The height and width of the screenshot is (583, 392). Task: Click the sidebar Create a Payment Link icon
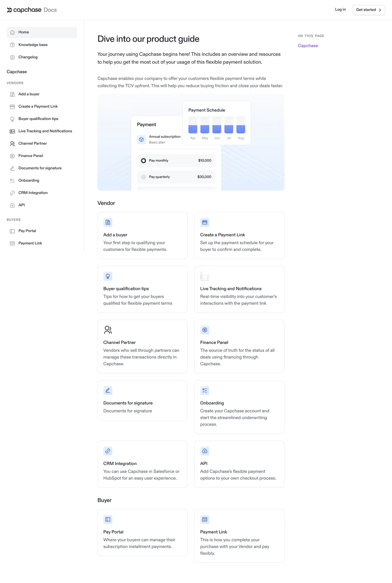pyautogui.click(x=12, y=107)
